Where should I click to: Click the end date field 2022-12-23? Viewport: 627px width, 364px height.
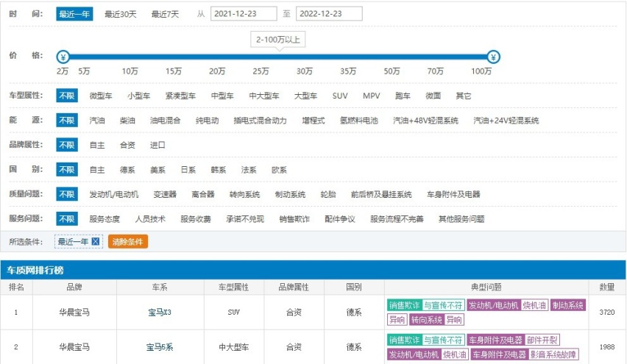(329, 13)
